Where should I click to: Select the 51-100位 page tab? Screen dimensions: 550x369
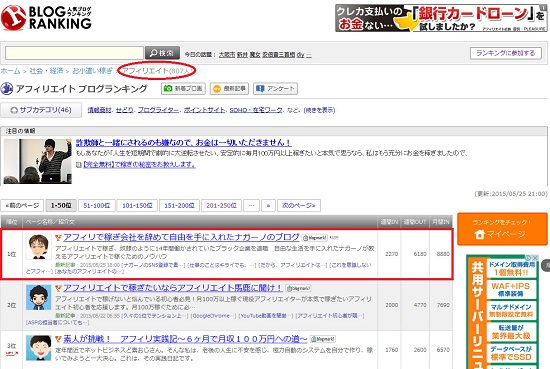tap(97, 206)
